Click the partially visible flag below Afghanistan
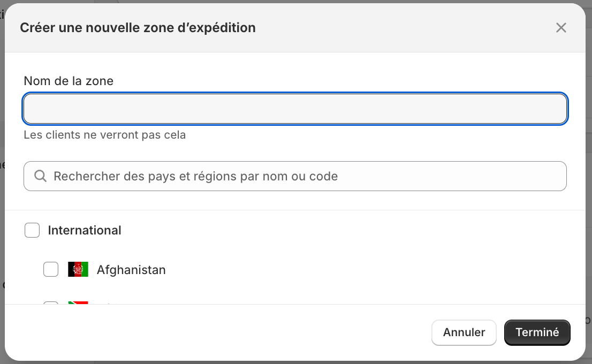The width and height of the screenshot is (592, 364). (78, 303)
